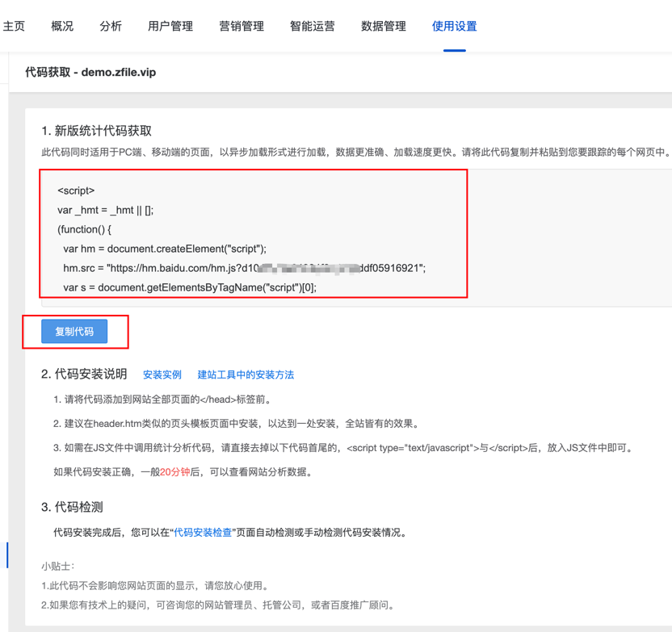Open the 主页 navigation tab
Viewport: 672px width, 632px height.
(15, 26)
